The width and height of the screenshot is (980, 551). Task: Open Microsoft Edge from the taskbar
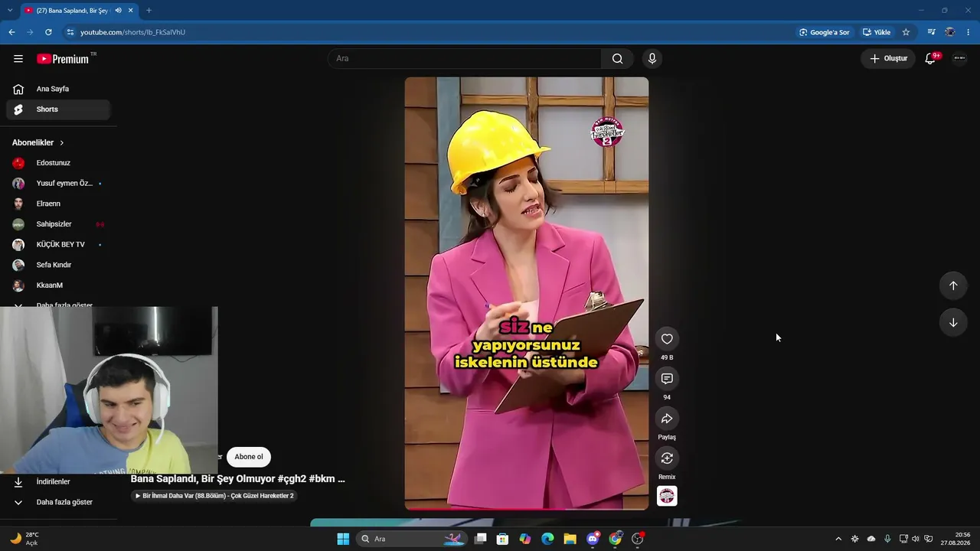(x=547, y=539)
